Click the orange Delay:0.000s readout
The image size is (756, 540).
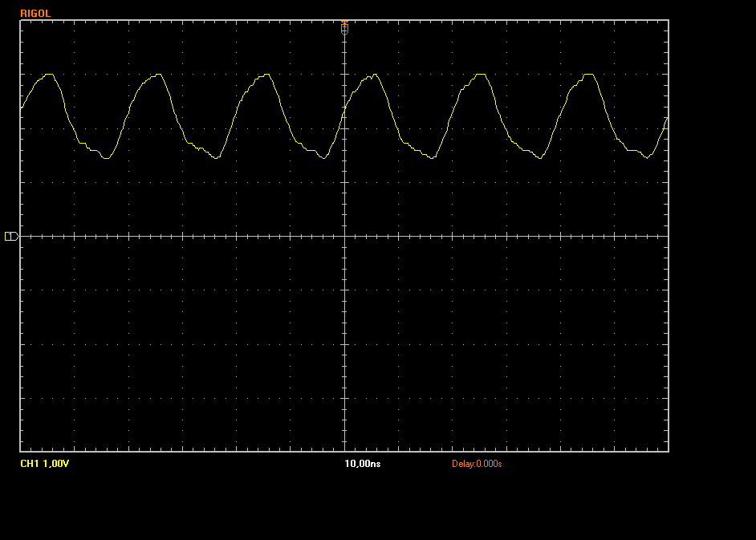tap(477, 464)
